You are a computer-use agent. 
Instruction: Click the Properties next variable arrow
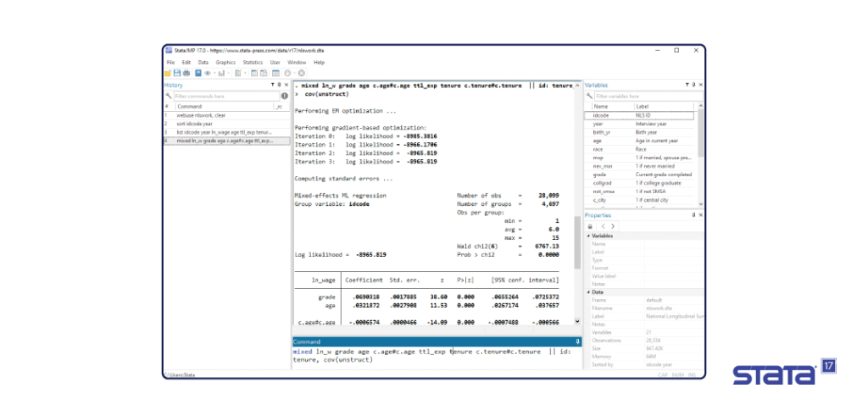pyautogui.click(x=613, y=226)
